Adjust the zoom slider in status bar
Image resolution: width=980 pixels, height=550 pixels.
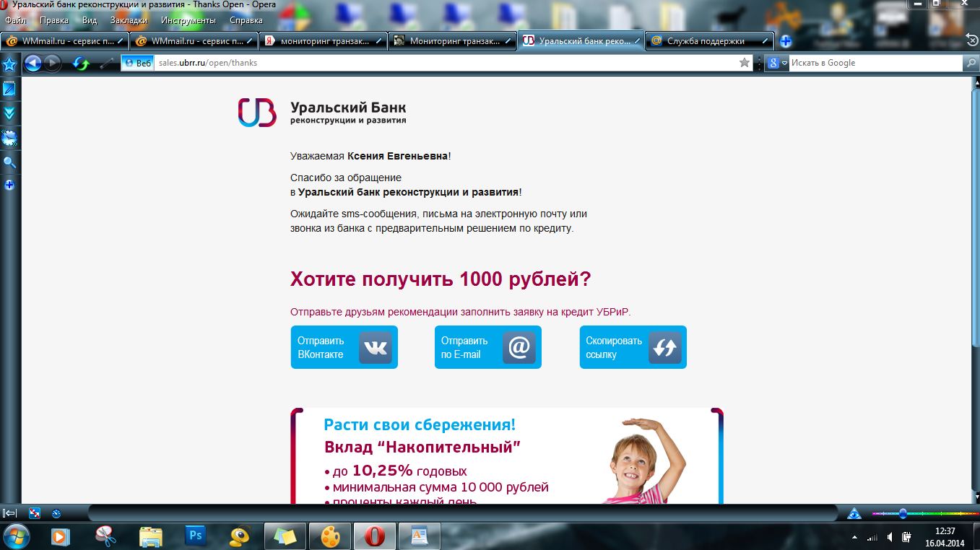(x=904, y=513)
